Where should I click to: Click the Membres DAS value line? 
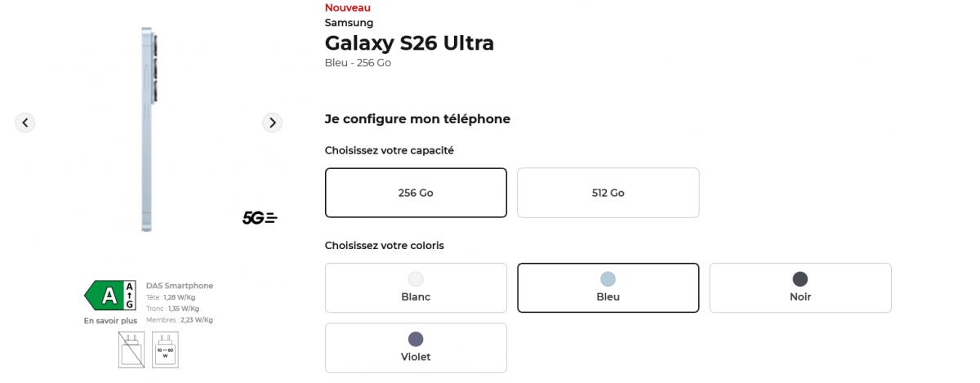point(180,320)
